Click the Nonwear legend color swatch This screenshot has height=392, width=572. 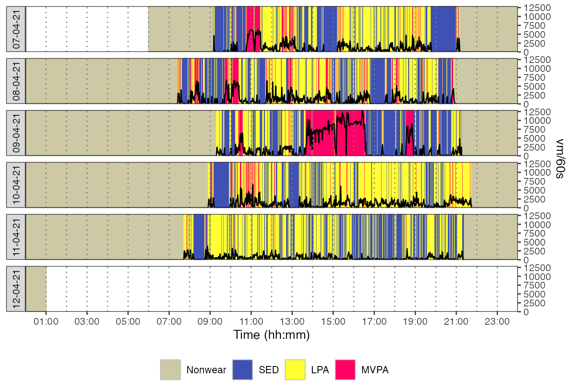[x=171, y=369]
